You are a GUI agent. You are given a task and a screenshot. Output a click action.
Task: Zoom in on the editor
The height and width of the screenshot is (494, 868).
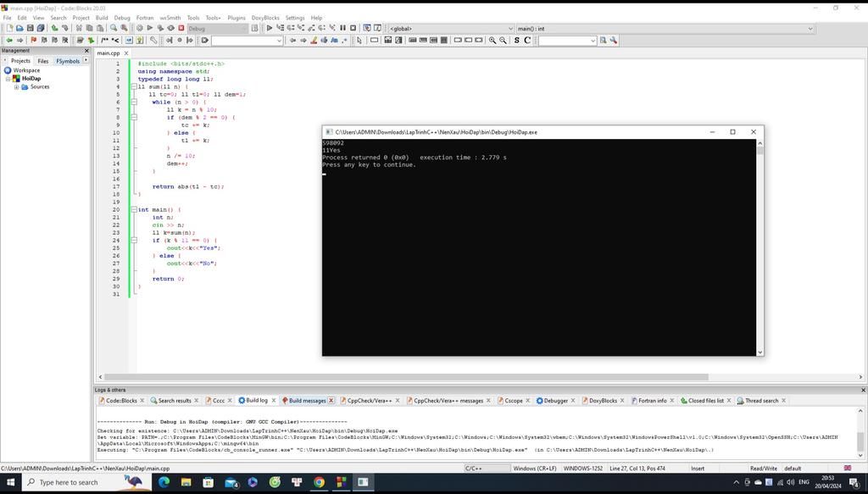492,41
